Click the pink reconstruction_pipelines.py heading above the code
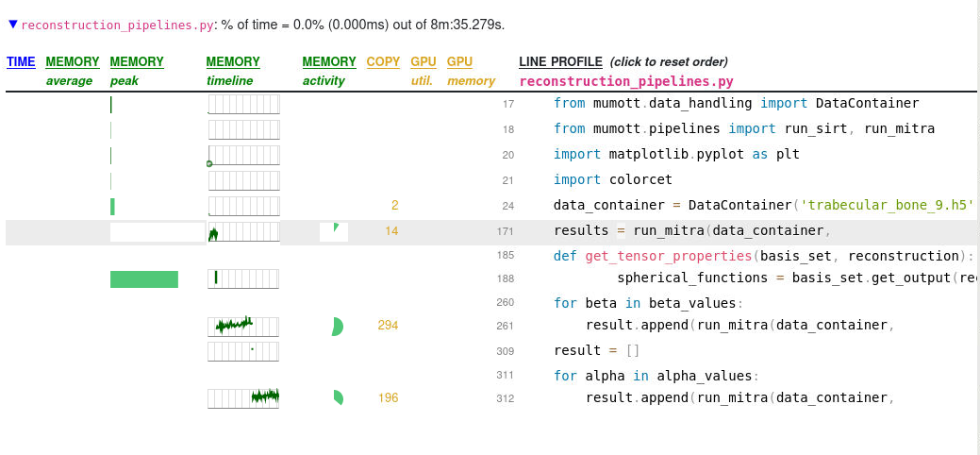Image resolution: width=980 pixels, height=455 pixels. pyautogui.click(x=626, y=81)
